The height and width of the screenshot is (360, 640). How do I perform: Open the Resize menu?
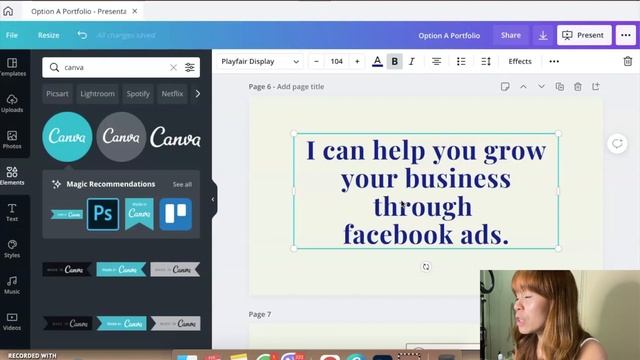49,36
